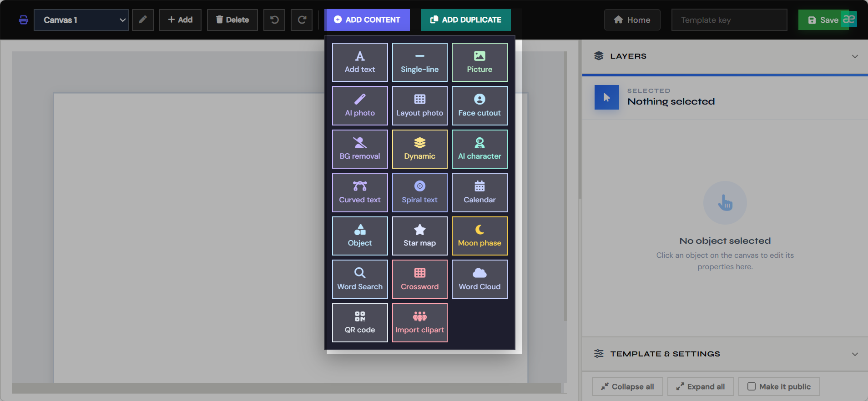Collapse the Layers panel chevron
This screenshot has width=868, height=401.
[x=855, y=56]
